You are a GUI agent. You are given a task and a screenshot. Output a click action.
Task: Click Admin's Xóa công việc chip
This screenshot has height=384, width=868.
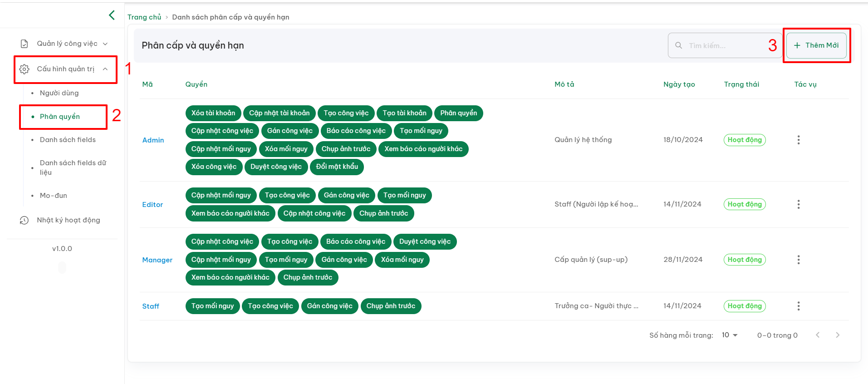214,167
